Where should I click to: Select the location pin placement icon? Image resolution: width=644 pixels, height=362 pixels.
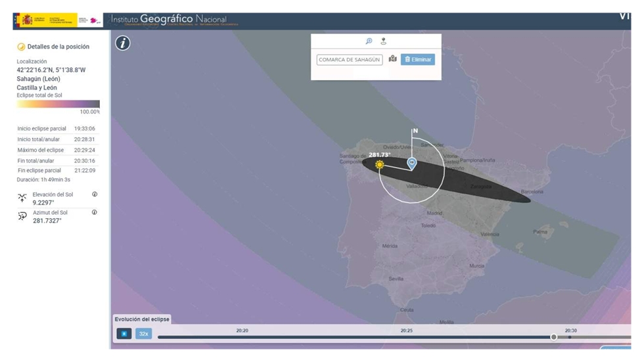click(x=383, y=41)
